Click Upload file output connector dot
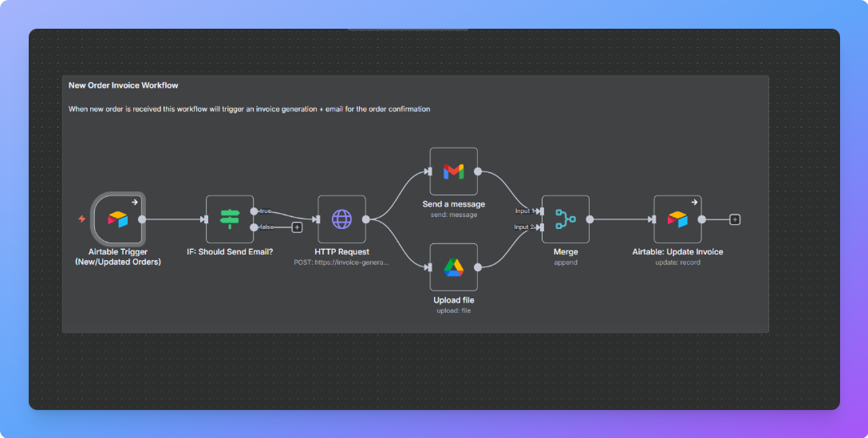Image resolution: width=868 pixels, height=438 pixels. coord(478,267)
